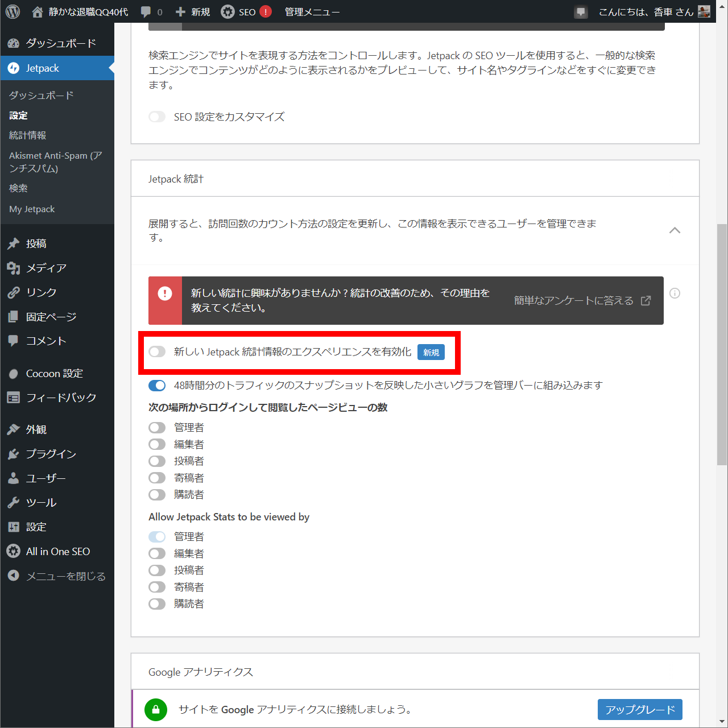Collapse sidebar with メニューを閉じる arrow icon

[13, 576]
